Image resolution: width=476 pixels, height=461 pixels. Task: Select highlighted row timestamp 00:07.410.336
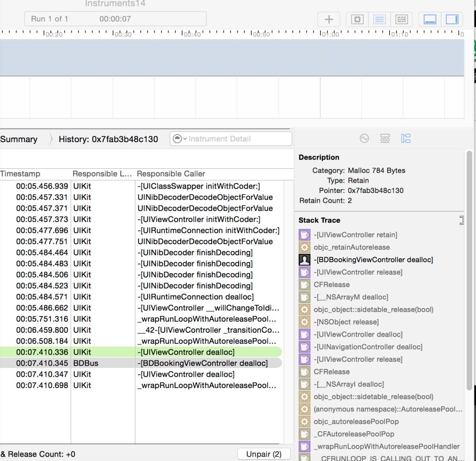click(141, 352)
